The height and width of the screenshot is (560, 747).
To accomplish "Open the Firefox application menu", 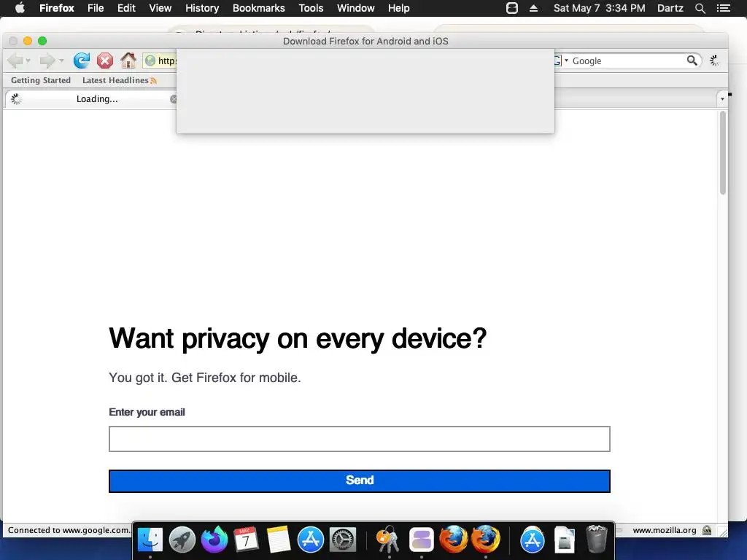I will click(57, 8).
